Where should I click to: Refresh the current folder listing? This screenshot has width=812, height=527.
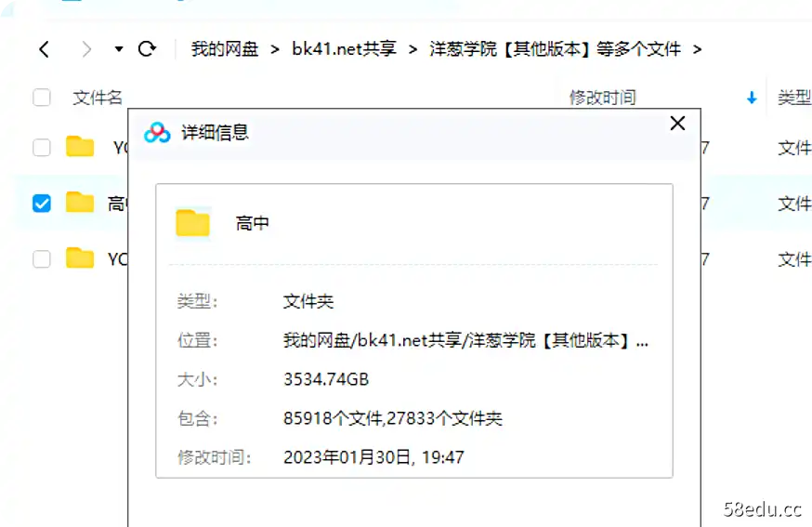(147, 48)
